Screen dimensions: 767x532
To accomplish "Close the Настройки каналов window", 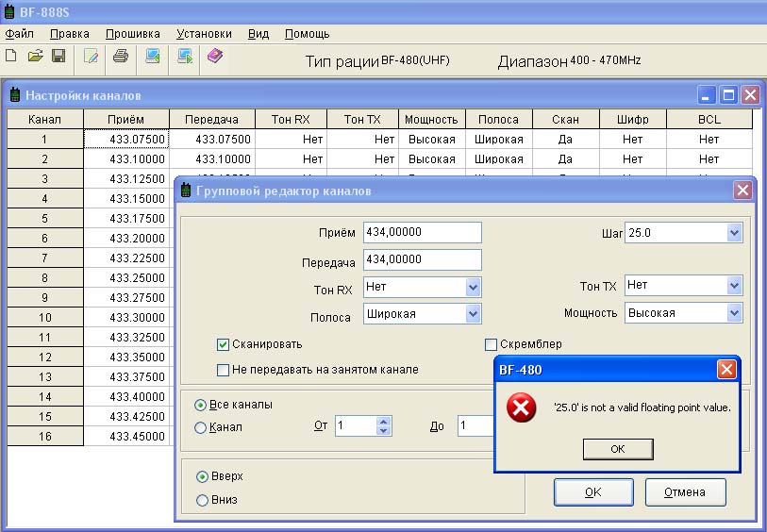I will [750, 95].
